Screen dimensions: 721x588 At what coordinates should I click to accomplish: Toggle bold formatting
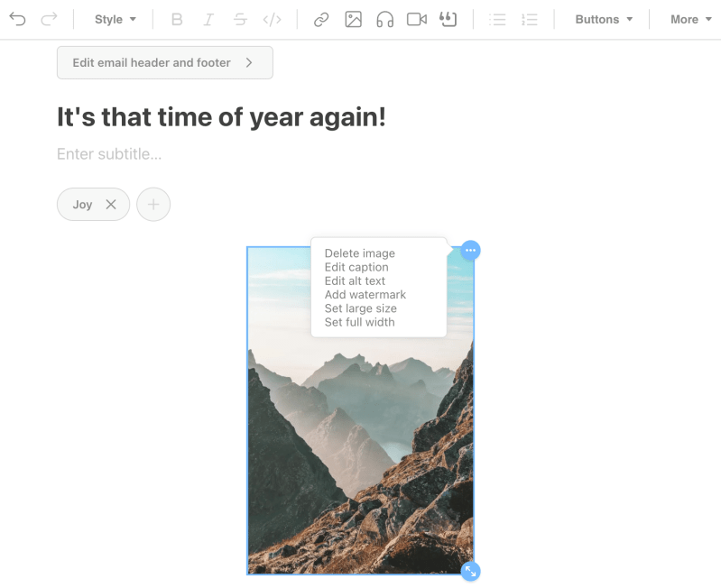[177, 19]
